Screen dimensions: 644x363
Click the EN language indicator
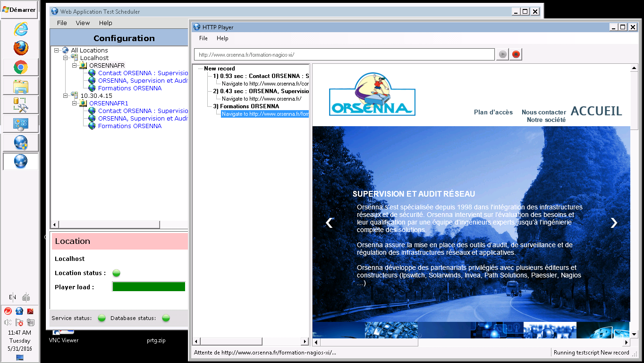pyautogui.click(x=12, y=297)
